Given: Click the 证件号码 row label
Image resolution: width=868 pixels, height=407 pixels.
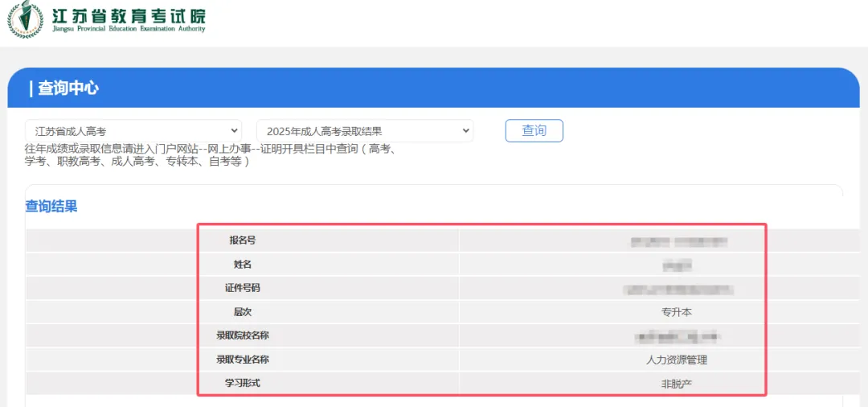Looking at the screenshot, I should [x=242, y=288].
